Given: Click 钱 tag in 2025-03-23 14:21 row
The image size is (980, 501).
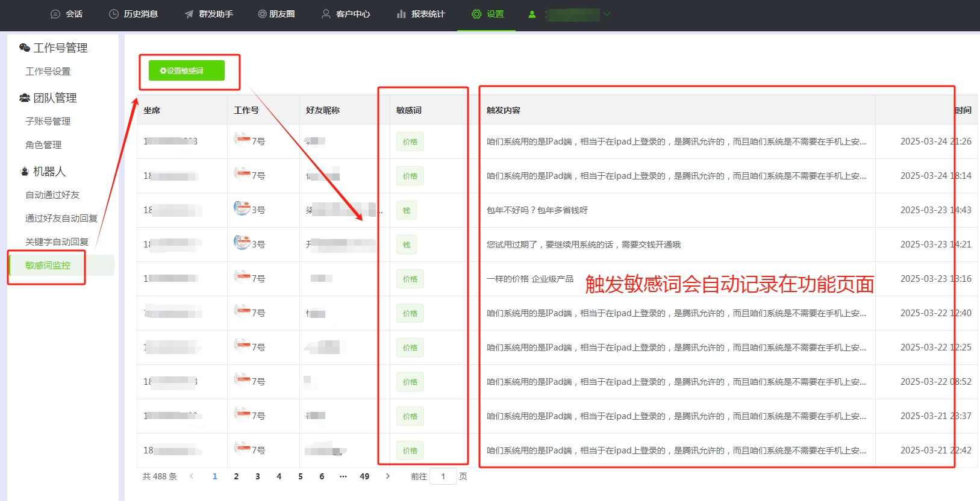Looking at the screenshot, I should (x=407, y=244).
